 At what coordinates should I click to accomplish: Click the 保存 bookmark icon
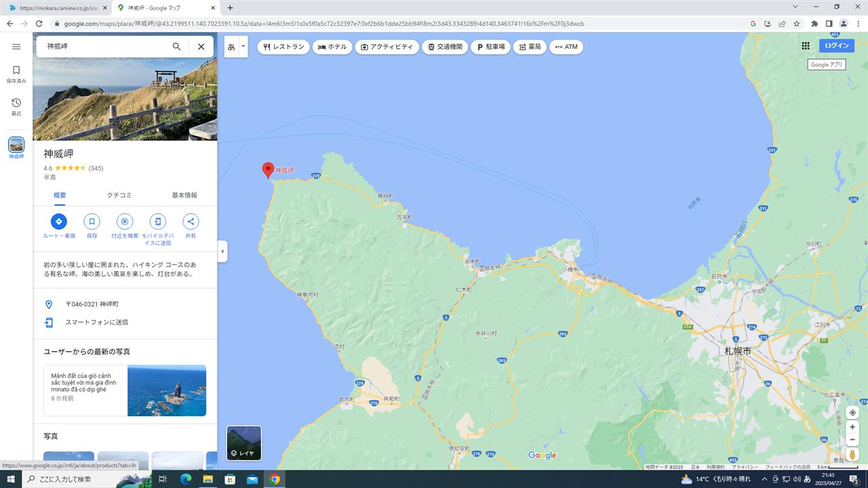(92, 221)
